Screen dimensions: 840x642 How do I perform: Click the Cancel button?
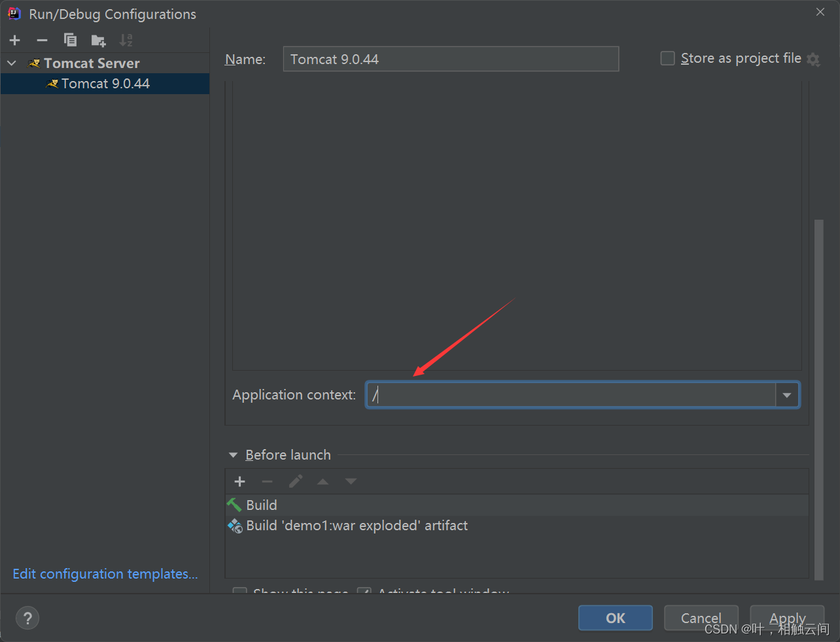tap(701, 618)
